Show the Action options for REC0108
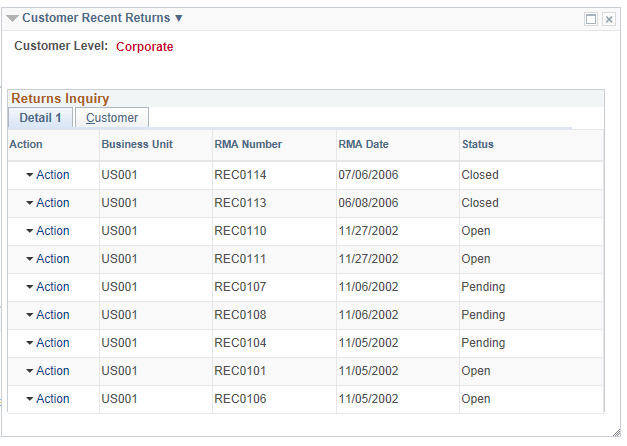Viewport: 627px width, 446px height. click(48, 315)
